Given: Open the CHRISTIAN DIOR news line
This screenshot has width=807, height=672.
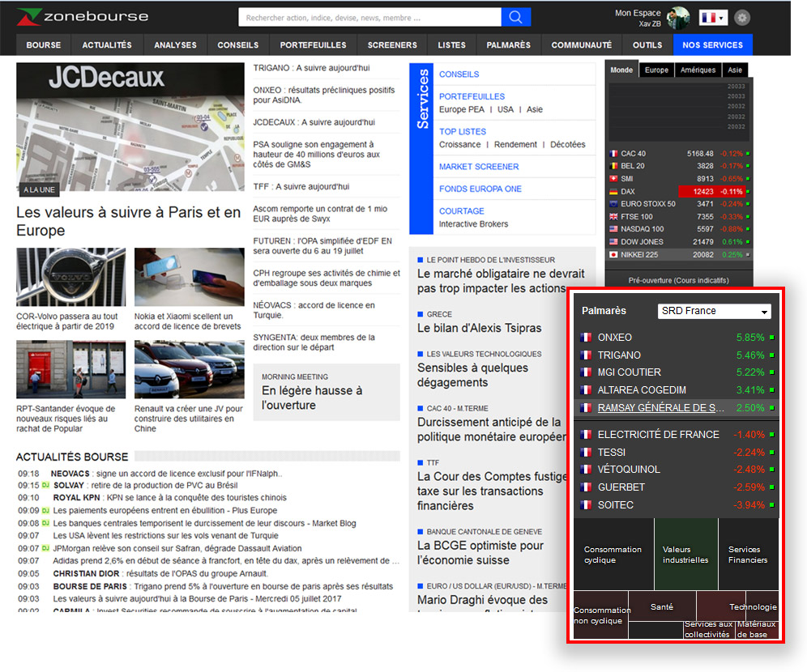Looking at the screenshot, I should (x=160, y=574).
